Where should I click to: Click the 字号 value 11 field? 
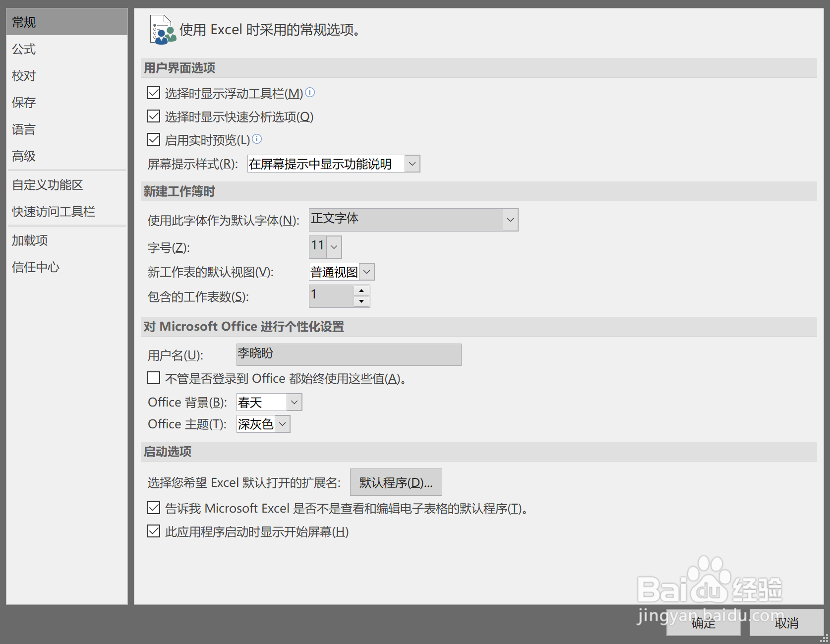point(318,246)
